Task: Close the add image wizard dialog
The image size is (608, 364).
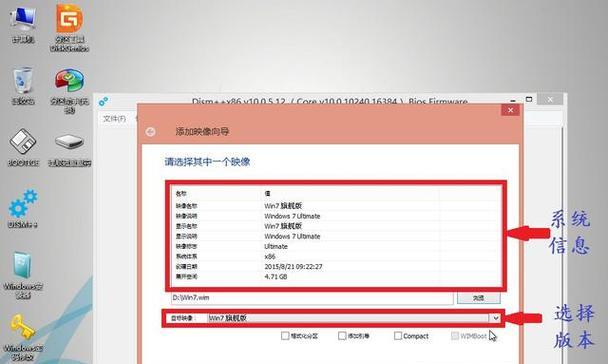Action: tap(510, 110)
